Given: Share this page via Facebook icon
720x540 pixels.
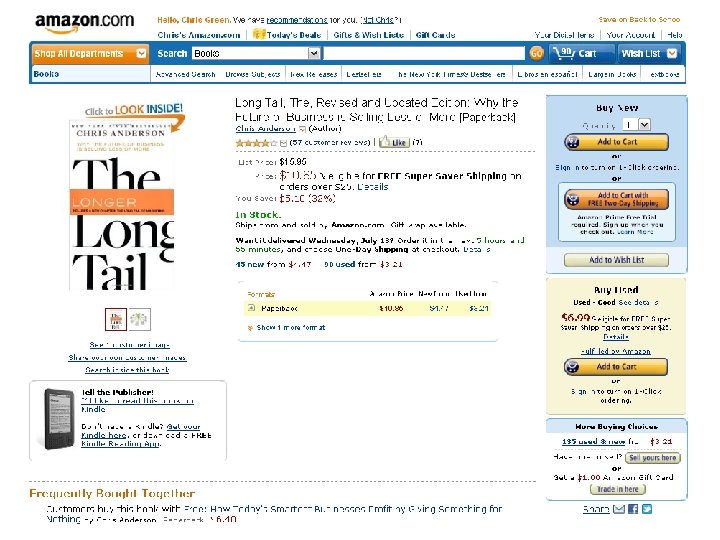Looking at the screenshot, I should coord(633,509).
